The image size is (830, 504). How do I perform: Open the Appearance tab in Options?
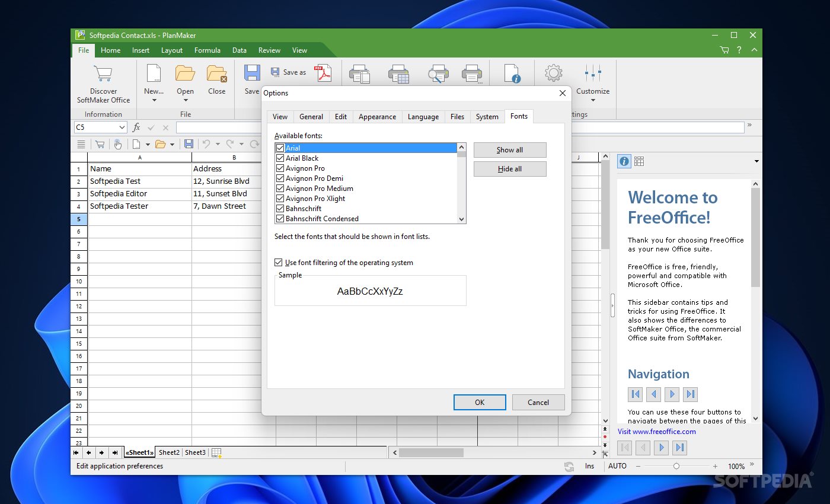(x=377, y=117)
